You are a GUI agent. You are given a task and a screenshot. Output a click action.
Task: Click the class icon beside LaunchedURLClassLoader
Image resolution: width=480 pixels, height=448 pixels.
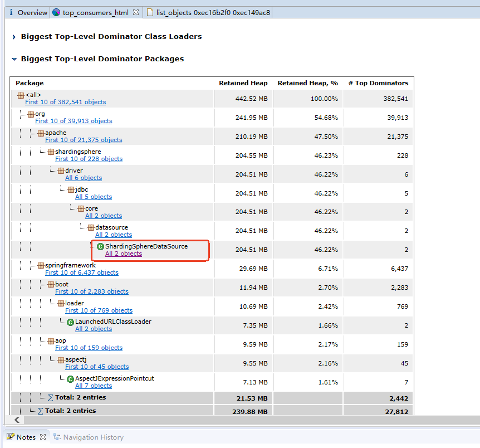pos(70,322)
